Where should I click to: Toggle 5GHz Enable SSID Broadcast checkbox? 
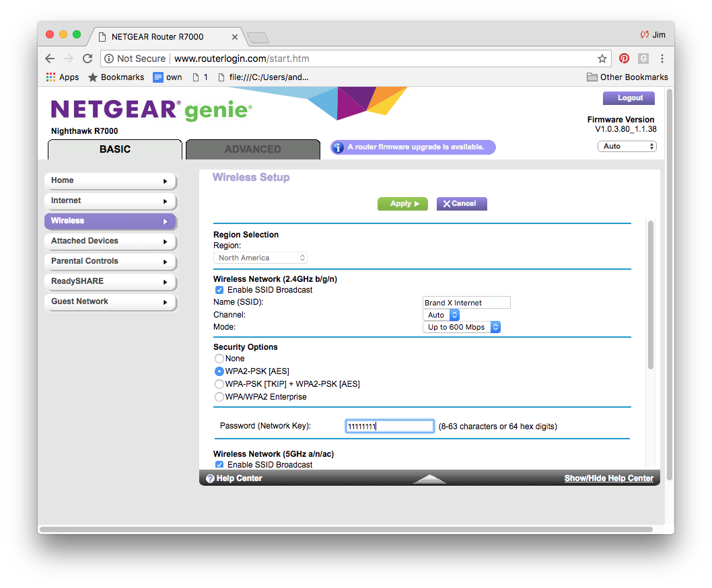(219, 464)
